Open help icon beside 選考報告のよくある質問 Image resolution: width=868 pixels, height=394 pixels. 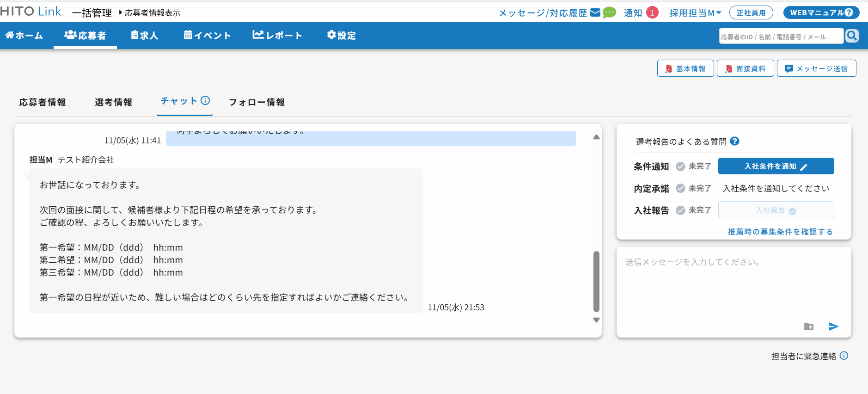pos(734,141)
